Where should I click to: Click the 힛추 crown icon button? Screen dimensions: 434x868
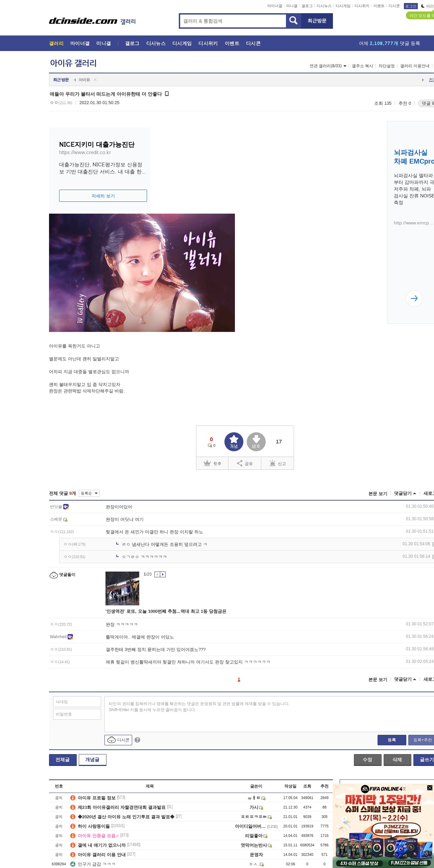212,463
